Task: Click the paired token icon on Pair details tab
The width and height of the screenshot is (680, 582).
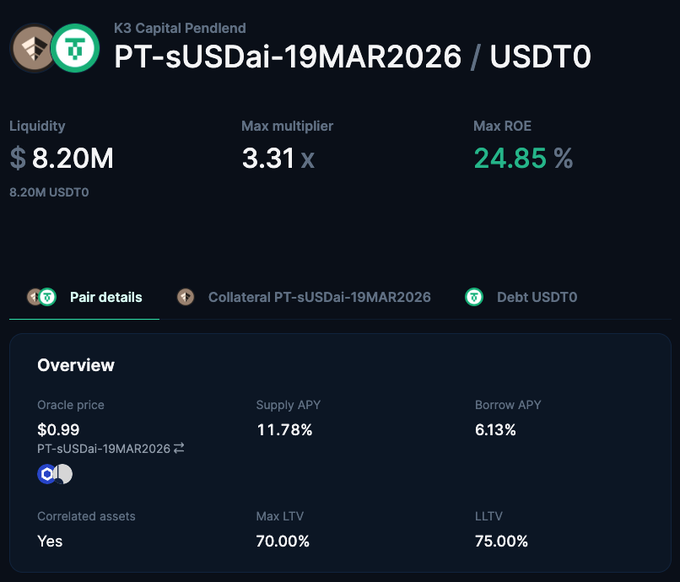Action: coord(41,297)
